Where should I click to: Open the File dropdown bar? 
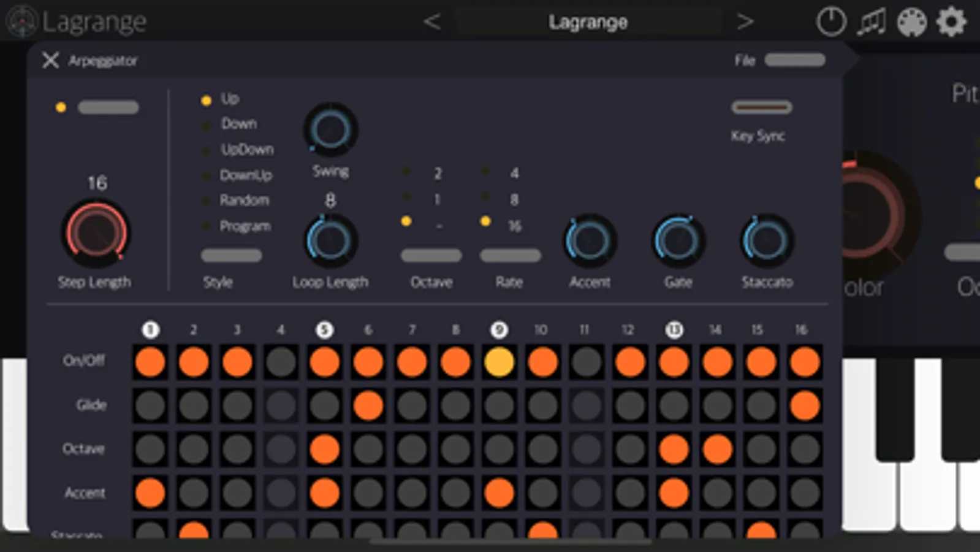point(795,59)
